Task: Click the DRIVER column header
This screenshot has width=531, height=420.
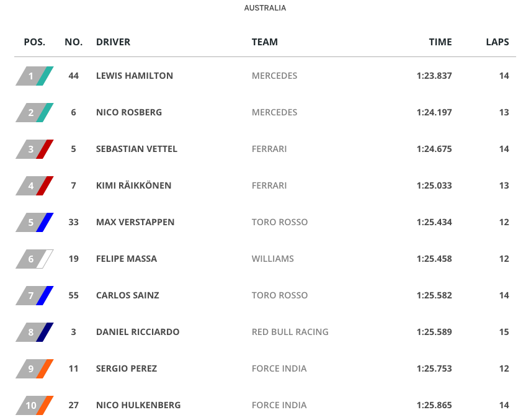Action: pos(114,42)
